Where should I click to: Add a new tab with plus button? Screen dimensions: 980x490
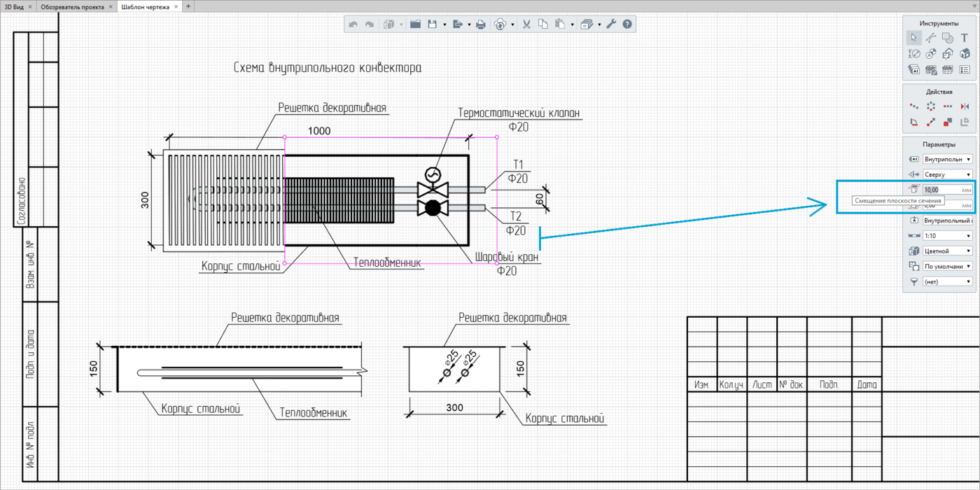pyautogui.click(x=188, y=6)
